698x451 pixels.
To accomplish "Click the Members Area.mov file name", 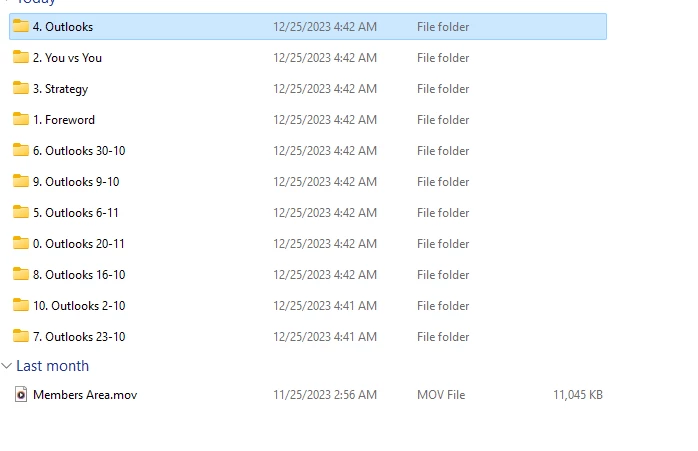I will [85, 395].
